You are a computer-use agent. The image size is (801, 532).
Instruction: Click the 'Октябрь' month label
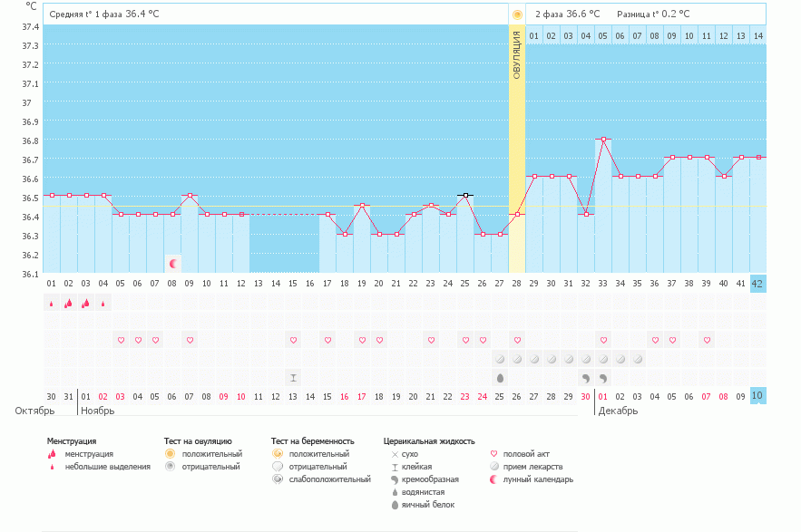34,411
